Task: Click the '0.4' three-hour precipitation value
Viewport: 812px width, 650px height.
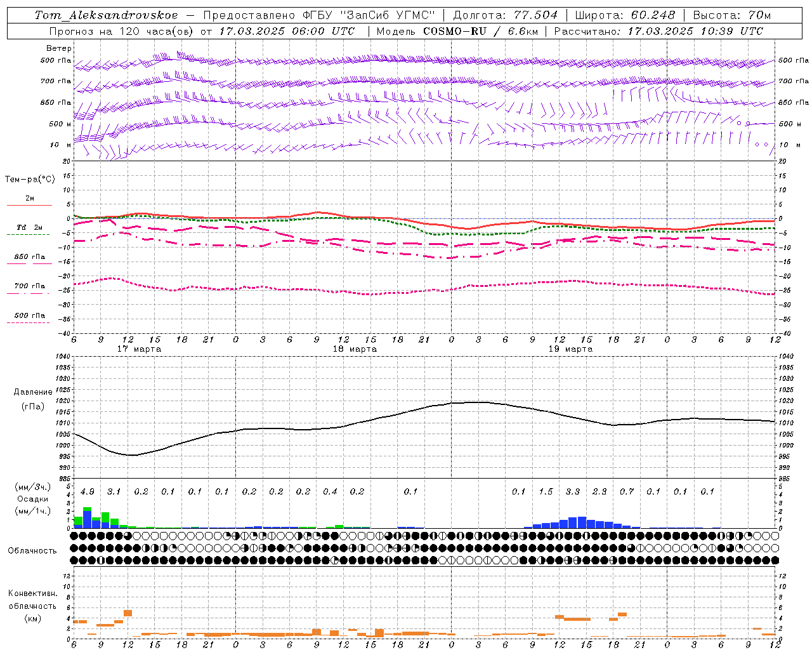Action: point(330,491)
